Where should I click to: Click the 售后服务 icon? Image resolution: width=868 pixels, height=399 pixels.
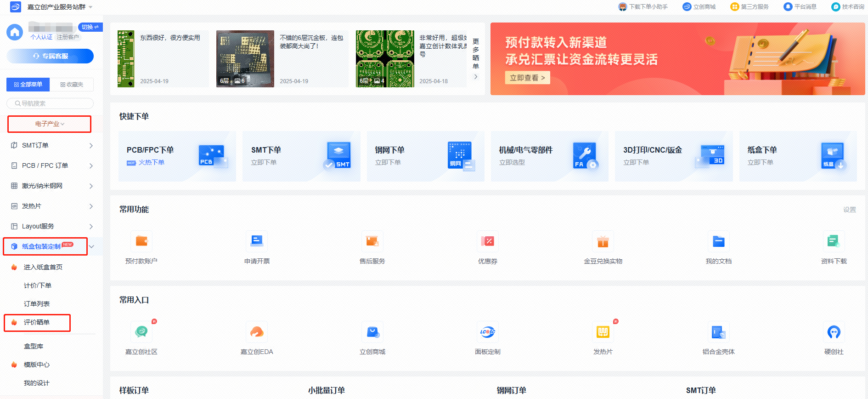coord(372,241)
